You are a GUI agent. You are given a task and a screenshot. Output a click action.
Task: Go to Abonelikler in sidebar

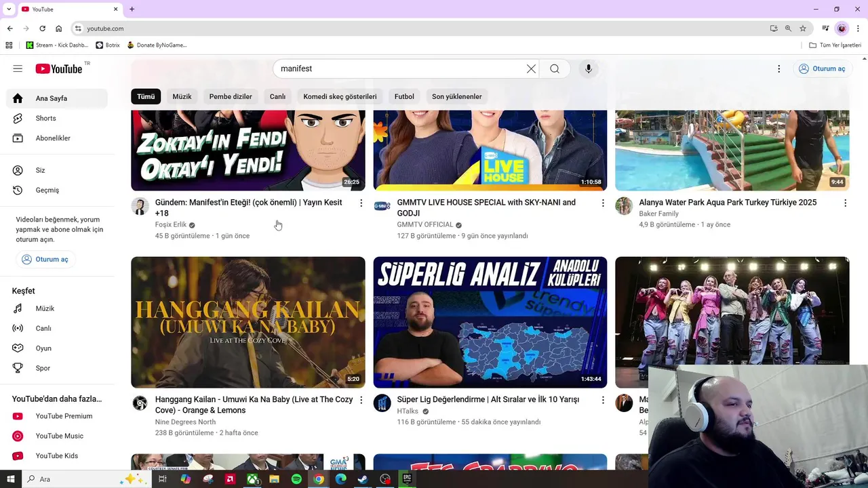coord(57,138)
